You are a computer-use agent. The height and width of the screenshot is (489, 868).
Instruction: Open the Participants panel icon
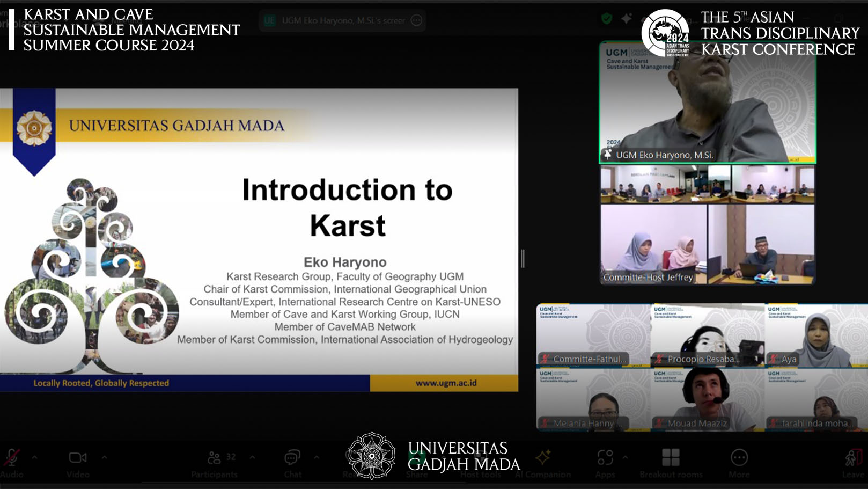pyautogui.click(x=214, y=458)
